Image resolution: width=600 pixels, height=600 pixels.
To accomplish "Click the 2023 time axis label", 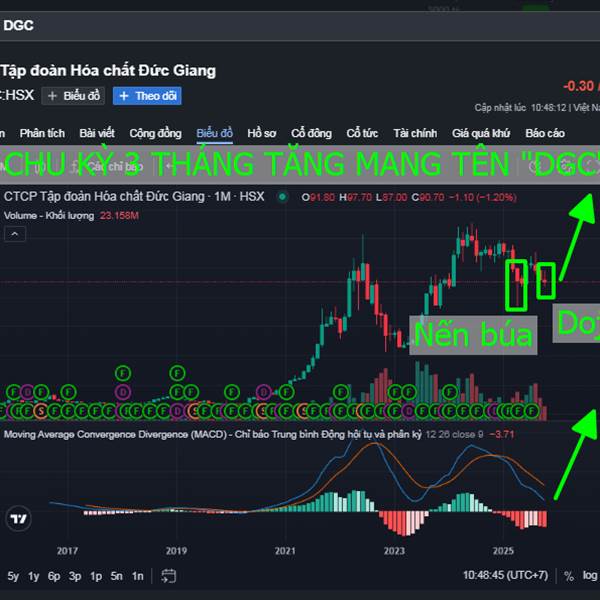I will tap(394, 551).
